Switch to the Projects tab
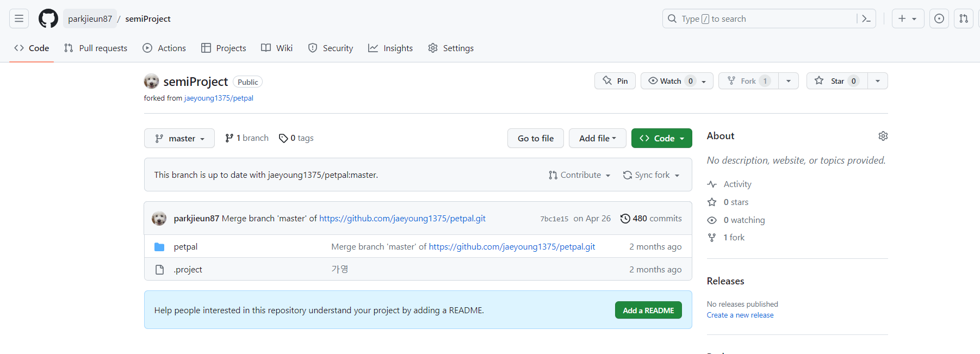Viewport: 980px width, 354px height. (224, 48)
